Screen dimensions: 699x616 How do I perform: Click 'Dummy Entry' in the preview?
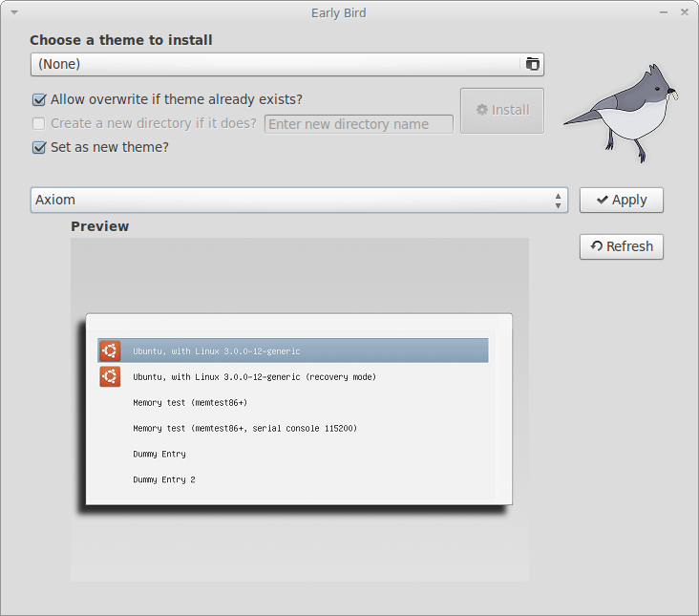click(x=159, y=455)
